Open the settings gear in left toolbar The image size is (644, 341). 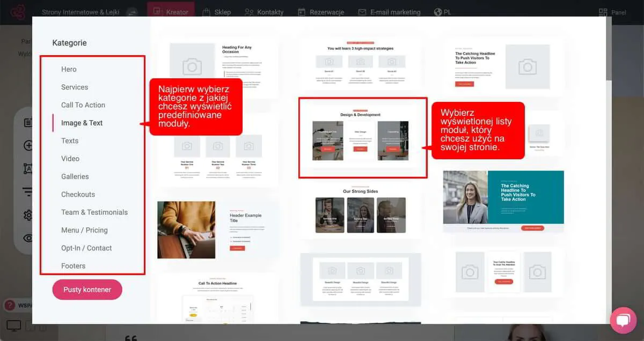tap(28, 215)
